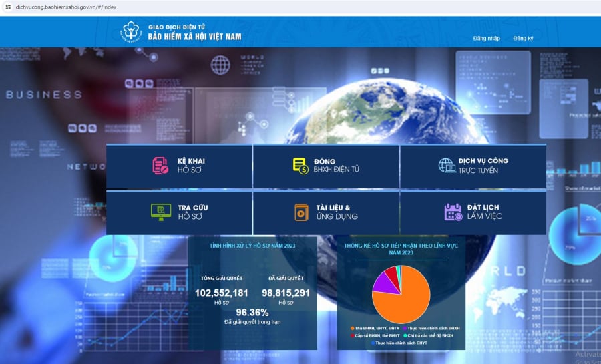The height and width of the screenshot is (364, 601).
Task: Toggle the Thực hiện chính sách BHXH legend item
Action: 431,329
